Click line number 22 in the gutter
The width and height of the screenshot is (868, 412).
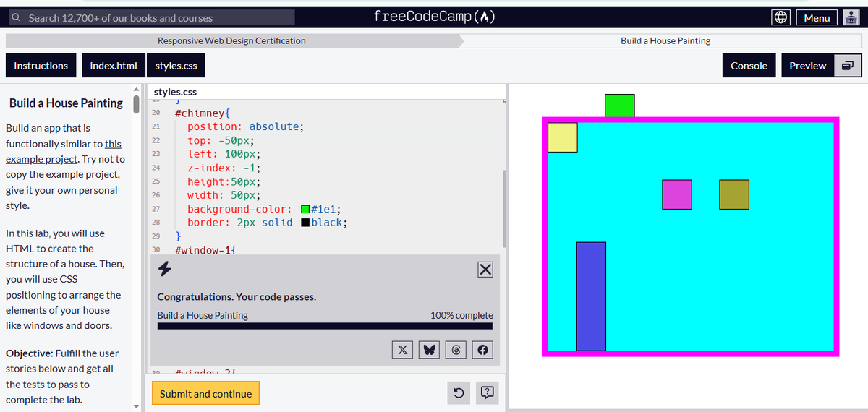pyautogui.click(x=156, y=140)
